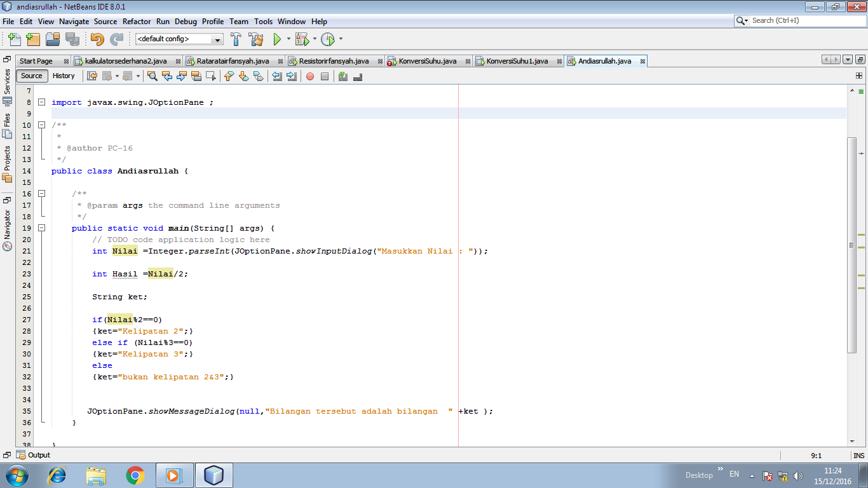This screenshot has height=488, width=868.
Task: Click the History view button
Action: [64, 76]
